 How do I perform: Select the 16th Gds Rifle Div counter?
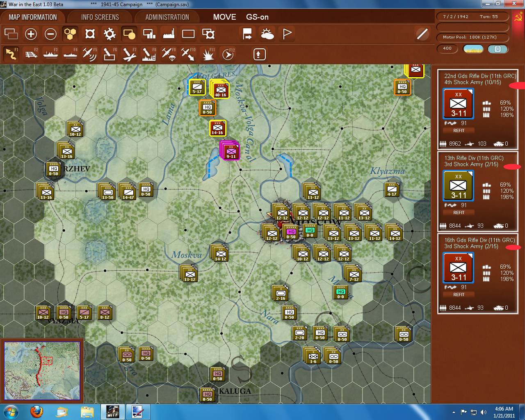459,268
